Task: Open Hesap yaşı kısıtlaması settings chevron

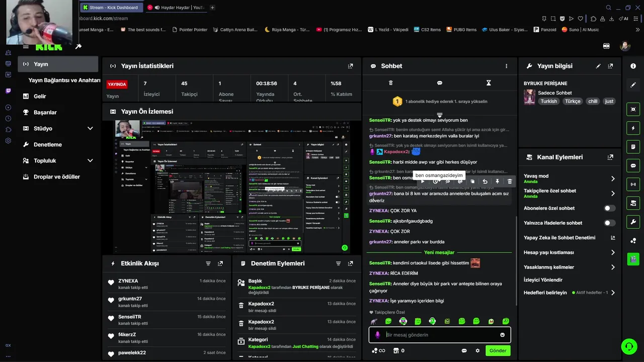Action: tap(613, 252)
